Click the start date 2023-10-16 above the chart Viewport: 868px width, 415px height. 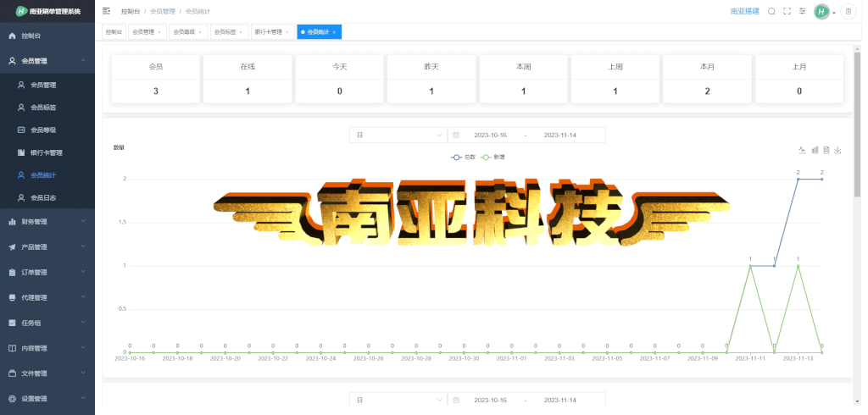491,135
